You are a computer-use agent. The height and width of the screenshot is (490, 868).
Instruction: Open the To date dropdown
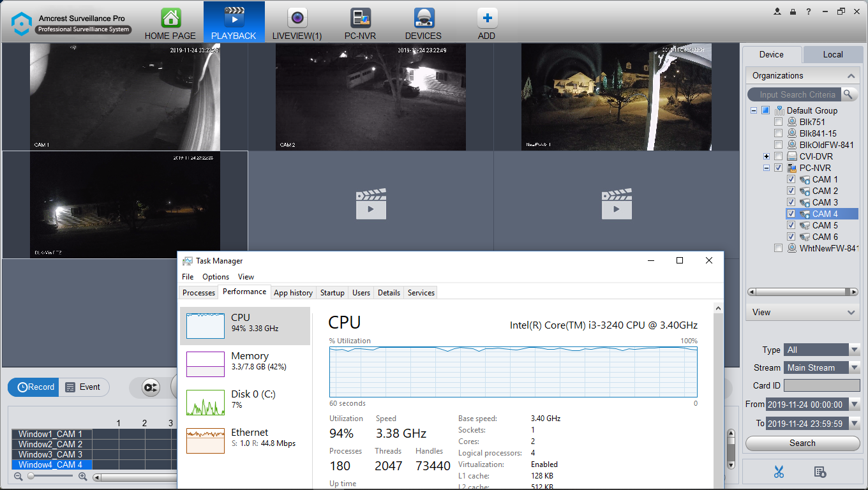click(855, 423)
